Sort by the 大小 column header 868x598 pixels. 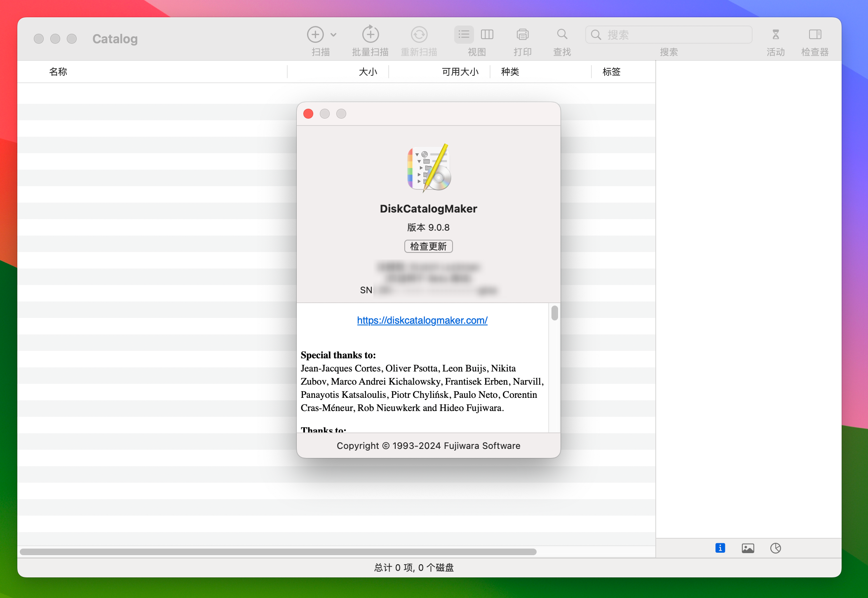(x=368, y=72)
